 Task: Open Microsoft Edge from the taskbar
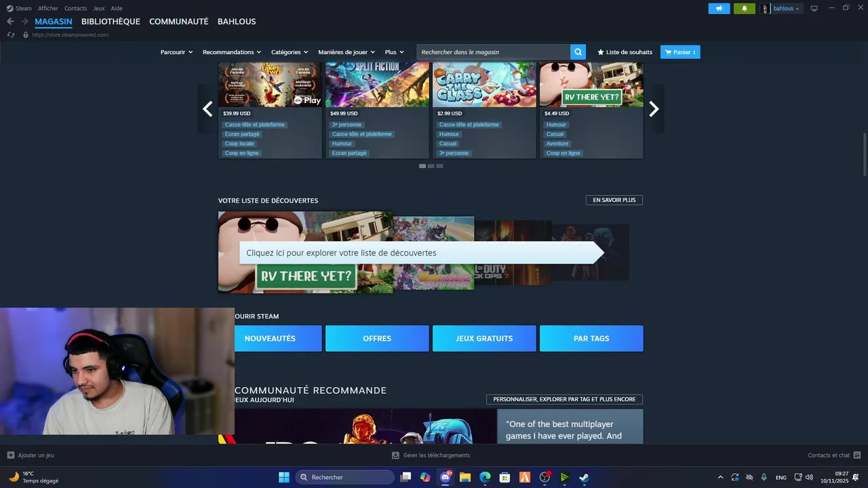(485, 477)
